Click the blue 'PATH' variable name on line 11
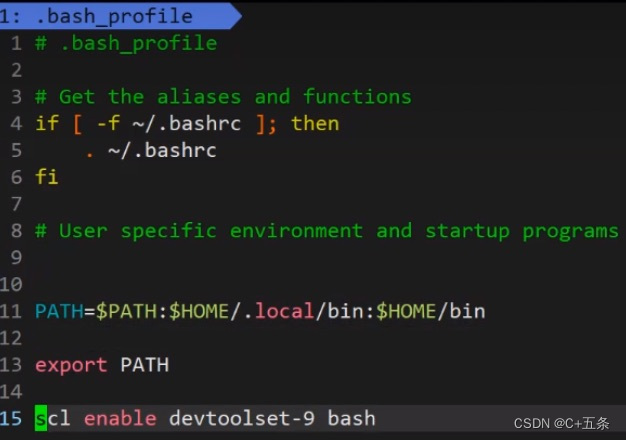Image resolution: width=626 pixels, height=440 pixels. pos(59,311)
